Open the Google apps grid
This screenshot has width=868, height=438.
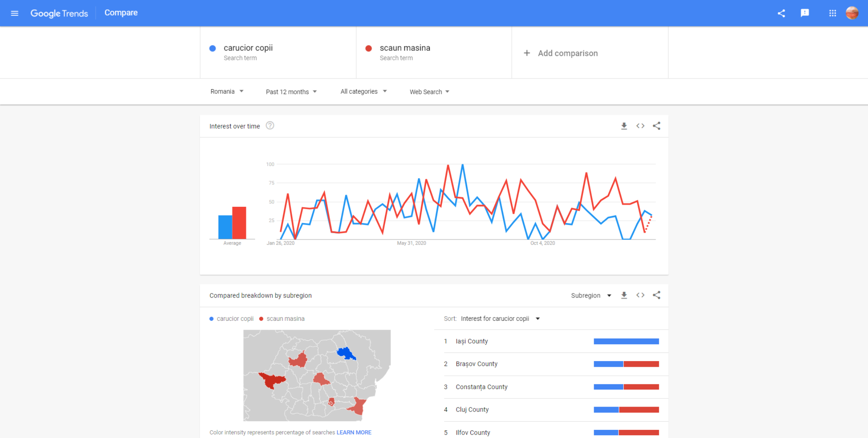(x=832, y=13)
